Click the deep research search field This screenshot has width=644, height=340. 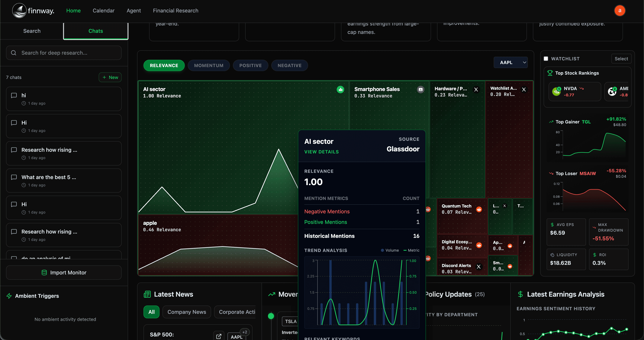(64, 53)
